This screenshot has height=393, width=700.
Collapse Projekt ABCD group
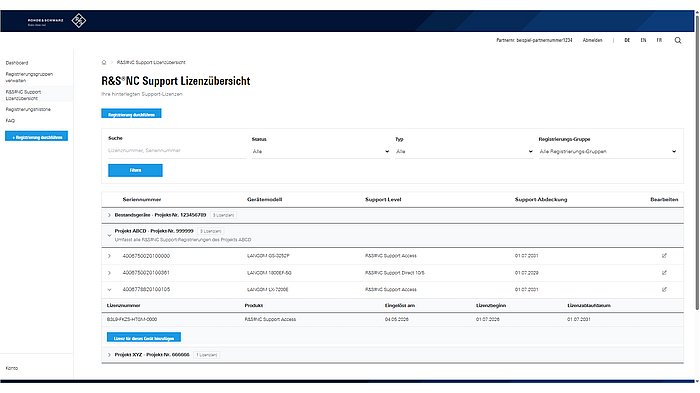pos(109,235)
